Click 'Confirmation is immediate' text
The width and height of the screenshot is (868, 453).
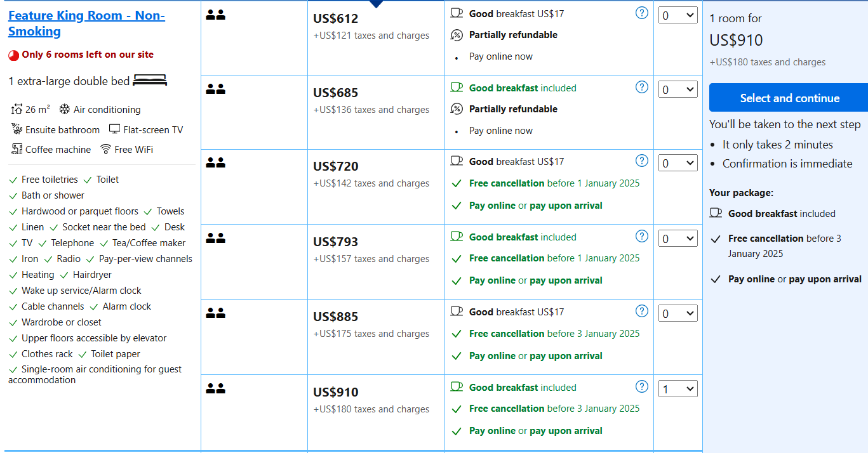click(x=787, y=164)
